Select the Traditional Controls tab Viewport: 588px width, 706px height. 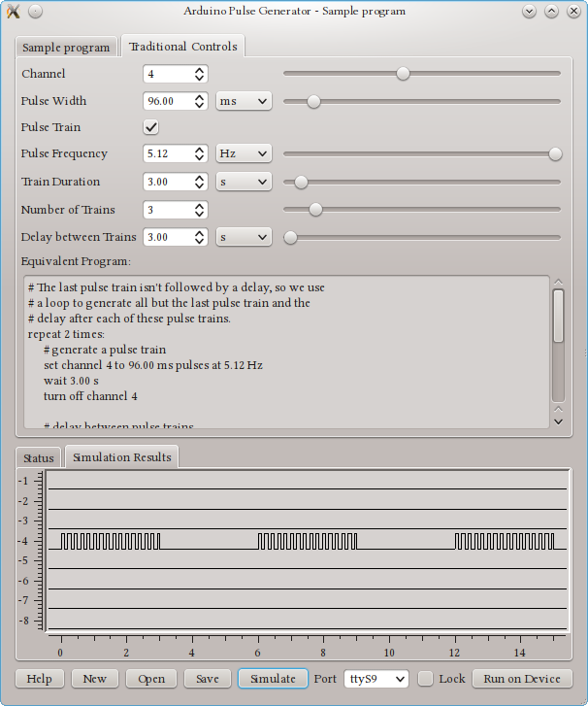(182, 47)
